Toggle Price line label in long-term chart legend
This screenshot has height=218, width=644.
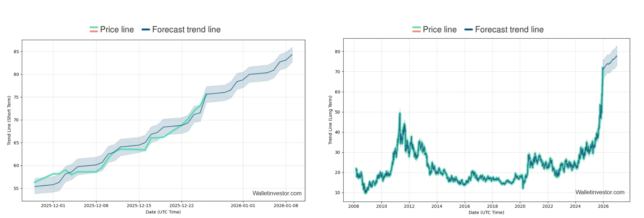click(x=439, y=29)
